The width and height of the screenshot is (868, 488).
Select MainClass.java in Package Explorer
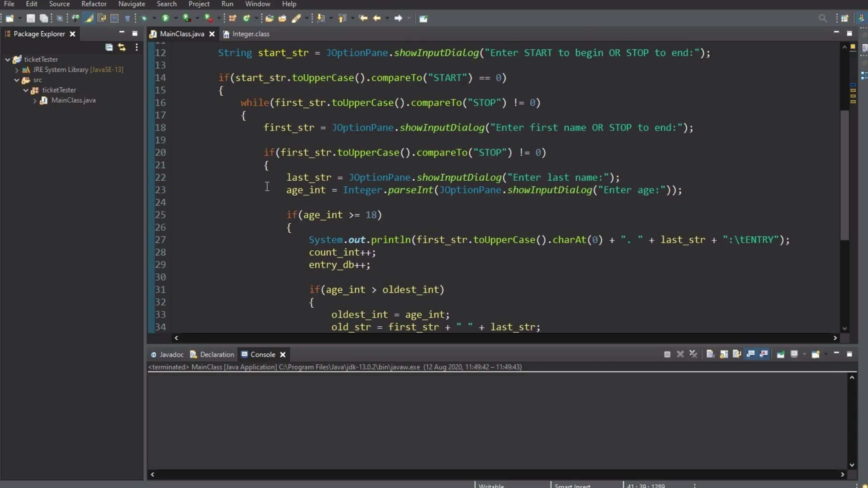pos(73,100)
